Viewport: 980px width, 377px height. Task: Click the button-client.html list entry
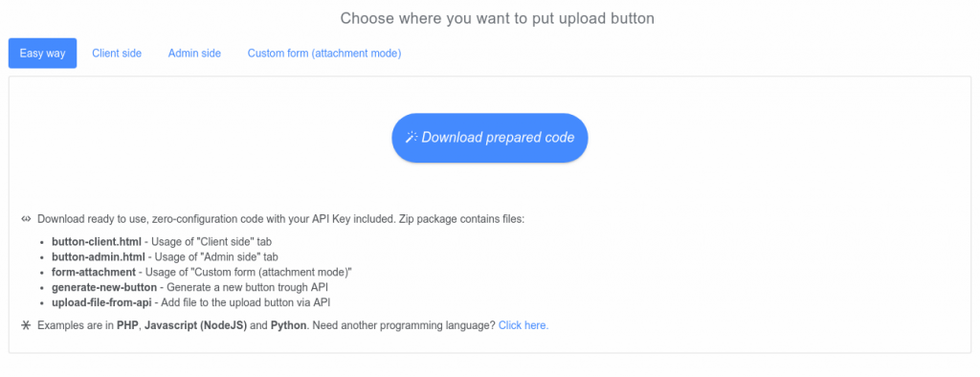(162, 241)
